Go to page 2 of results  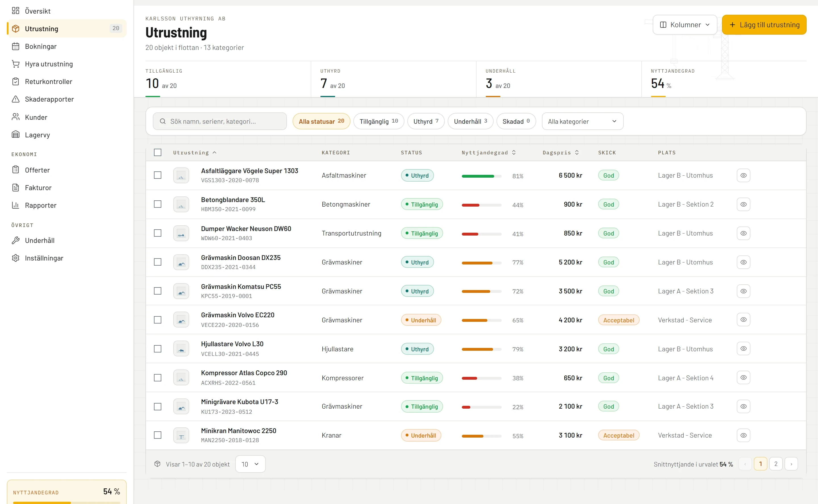[776, 464]
